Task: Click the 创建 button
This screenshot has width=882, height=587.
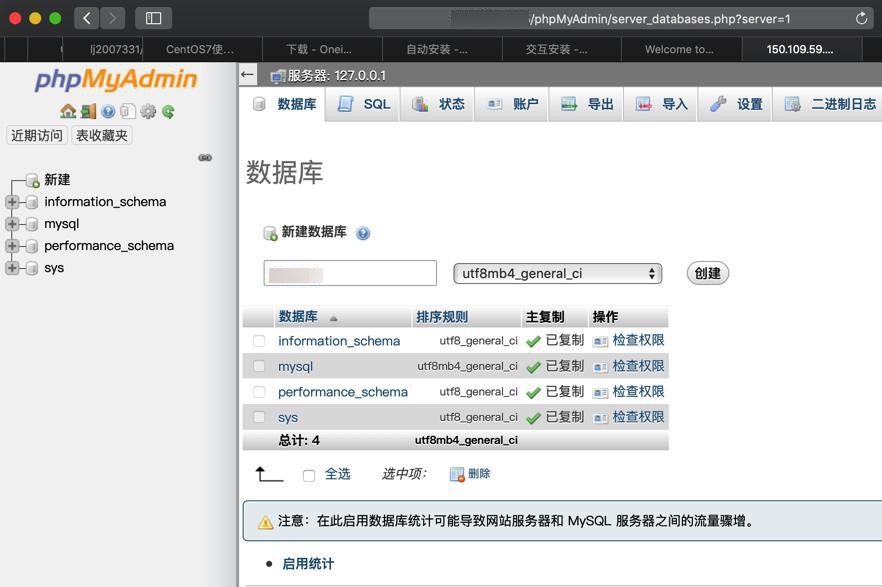Action: (708, 273)
